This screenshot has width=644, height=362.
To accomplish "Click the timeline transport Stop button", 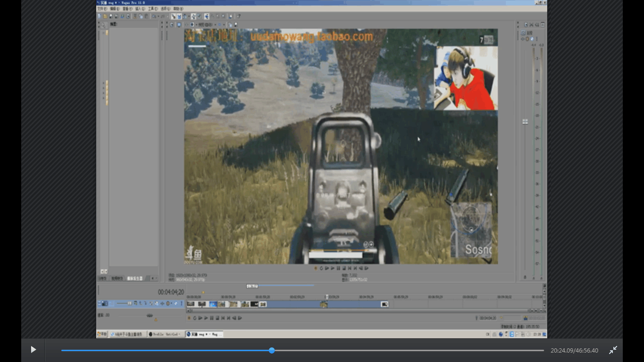I will tap(217, 318).
